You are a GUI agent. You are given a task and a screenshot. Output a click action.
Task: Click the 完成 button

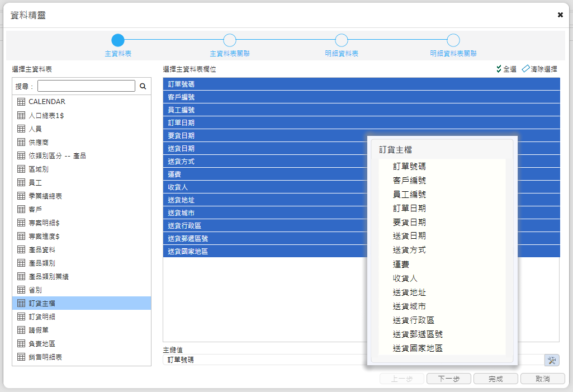coord(495,379)
